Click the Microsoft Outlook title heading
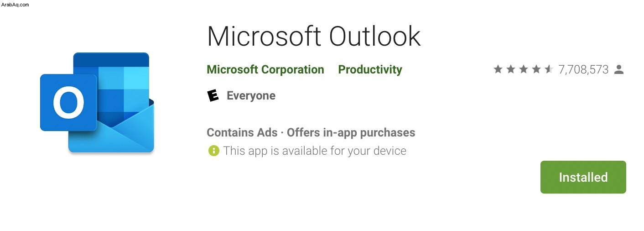 pos(314,36)
